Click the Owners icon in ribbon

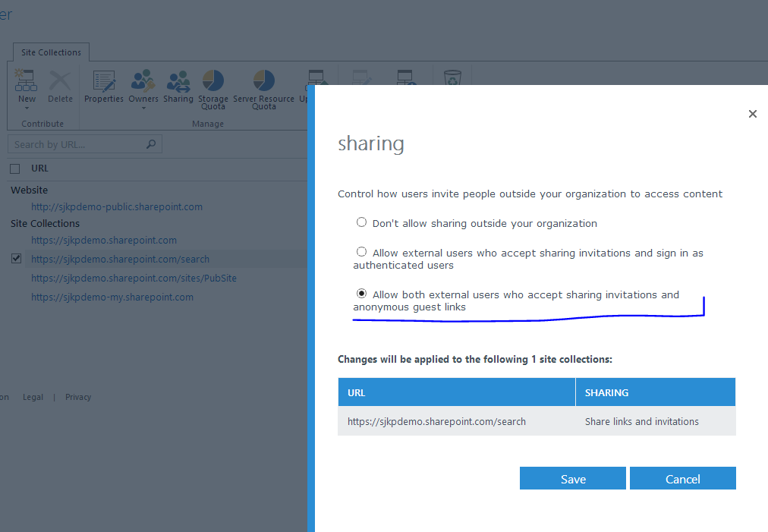143,81
